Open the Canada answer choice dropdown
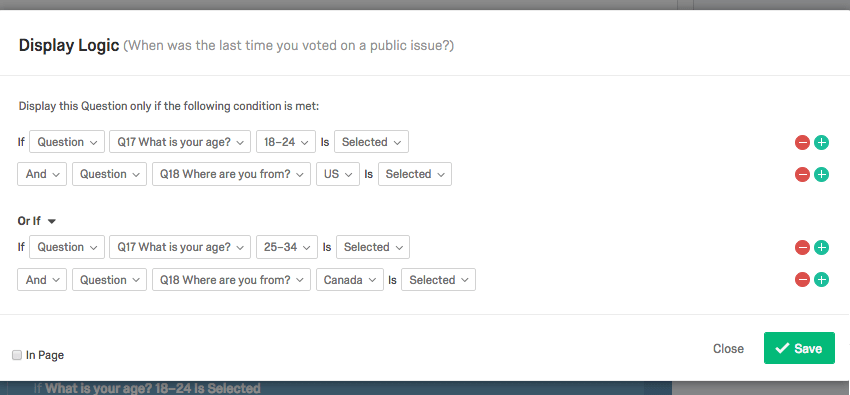This screenshot has width=850, height=395. 350,280
